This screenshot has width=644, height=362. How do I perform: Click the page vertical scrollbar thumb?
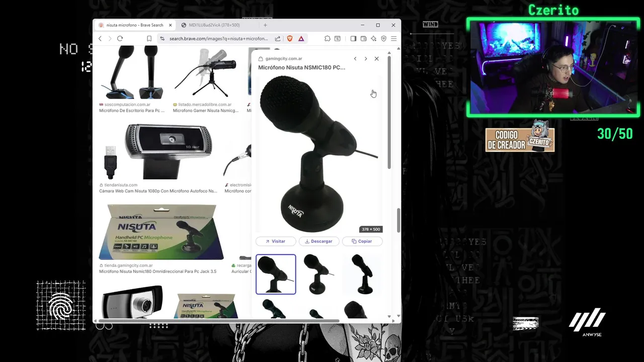(398, 220)
